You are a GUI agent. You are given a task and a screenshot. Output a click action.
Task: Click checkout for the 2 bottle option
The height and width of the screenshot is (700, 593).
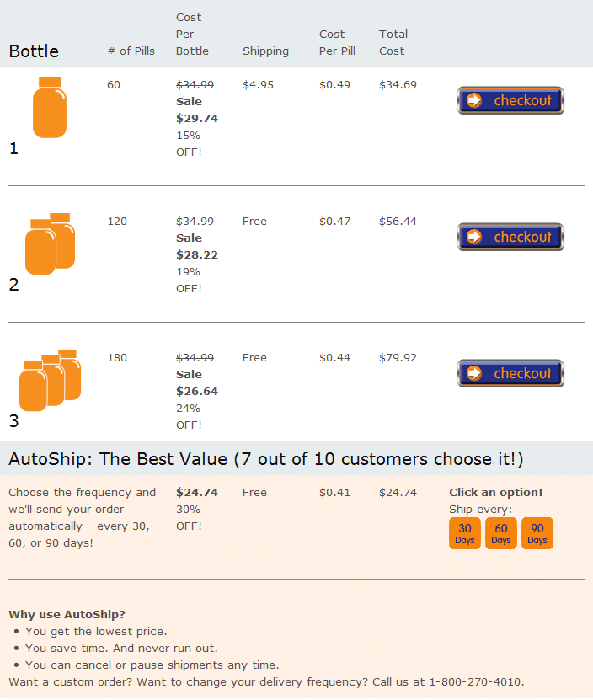[x=510, y=237]
